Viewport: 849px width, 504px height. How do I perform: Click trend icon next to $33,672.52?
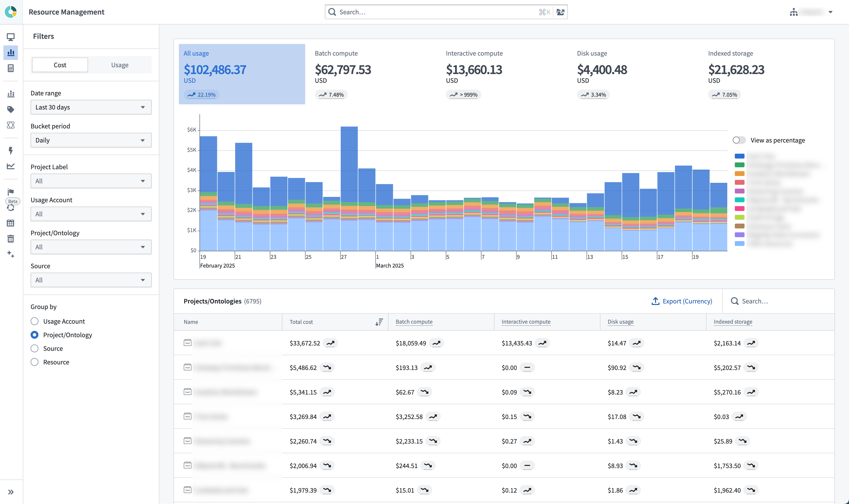[x=330, y=343]
